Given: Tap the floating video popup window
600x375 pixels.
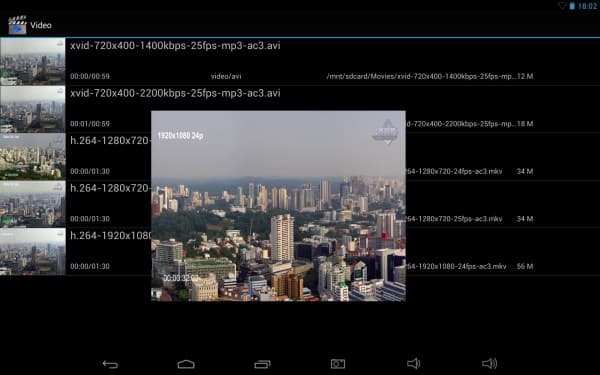Looking at the screenshot, I should [x=278, y=206].
